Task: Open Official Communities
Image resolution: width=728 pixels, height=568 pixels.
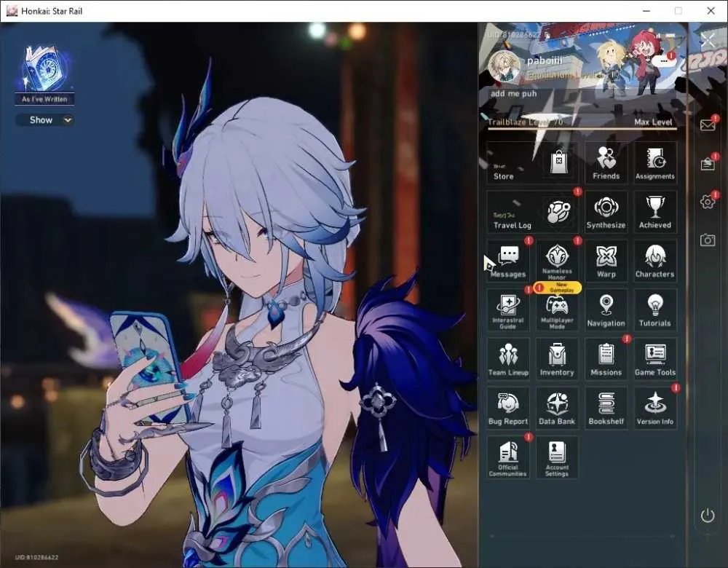Action: (x=508, y=457)
